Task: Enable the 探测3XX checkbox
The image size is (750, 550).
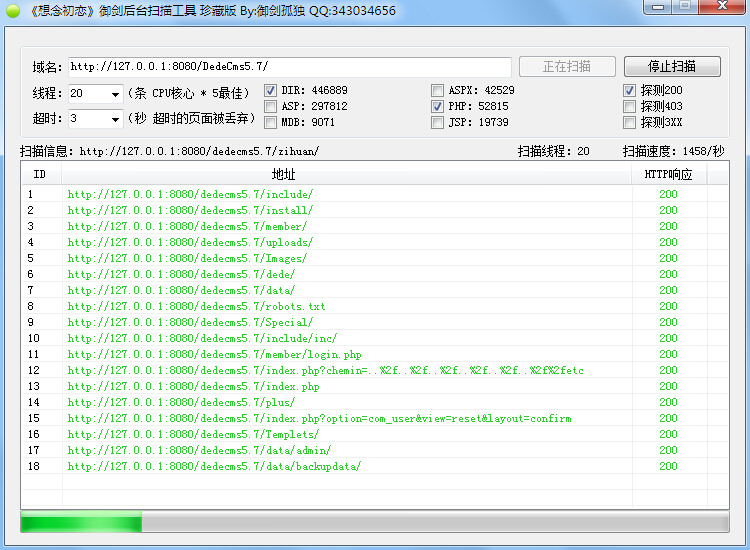Action: [x=630, y=123]
